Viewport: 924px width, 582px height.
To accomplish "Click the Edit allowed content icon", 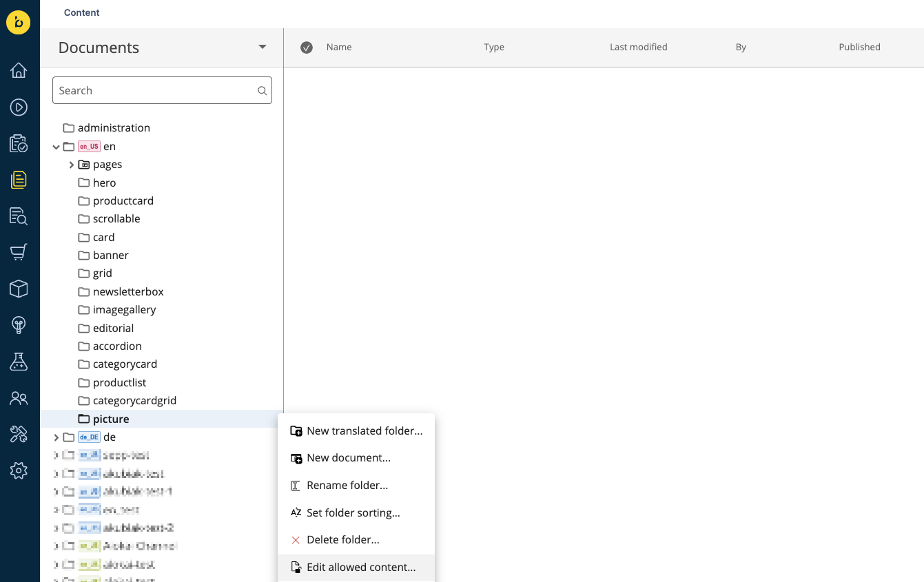I will (x=296, y=568).
